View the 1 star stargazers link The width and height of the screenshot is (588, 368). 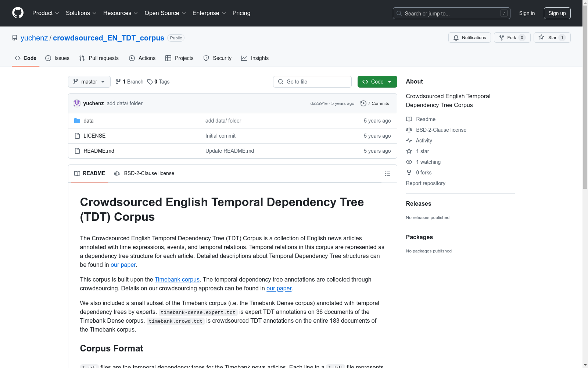pos(417,151)
